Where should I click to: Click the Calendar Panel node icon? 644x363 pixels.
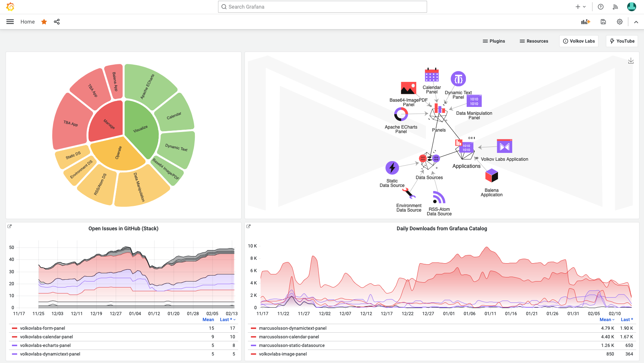[432, 75]
